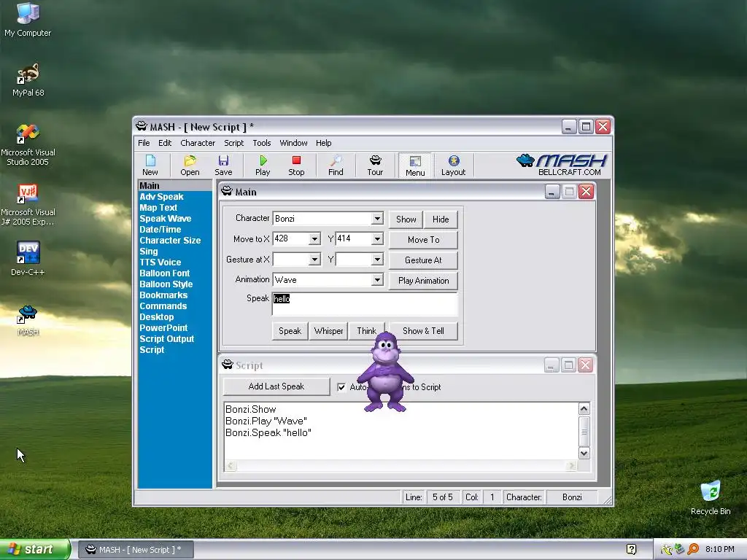This screenshot has width=747, height=560.
Task: Click MASH window title bar icon
Action: (x=142, y=126)
